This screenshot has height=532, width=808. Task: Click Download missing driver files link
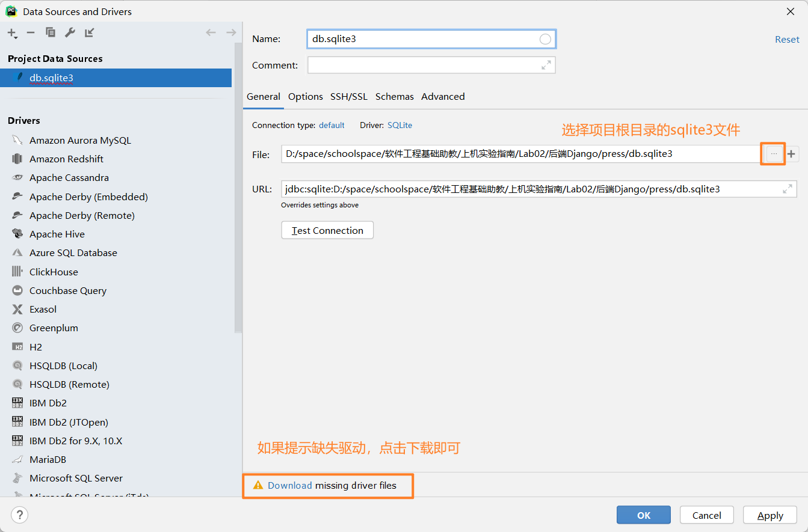(x=290, y=486)
